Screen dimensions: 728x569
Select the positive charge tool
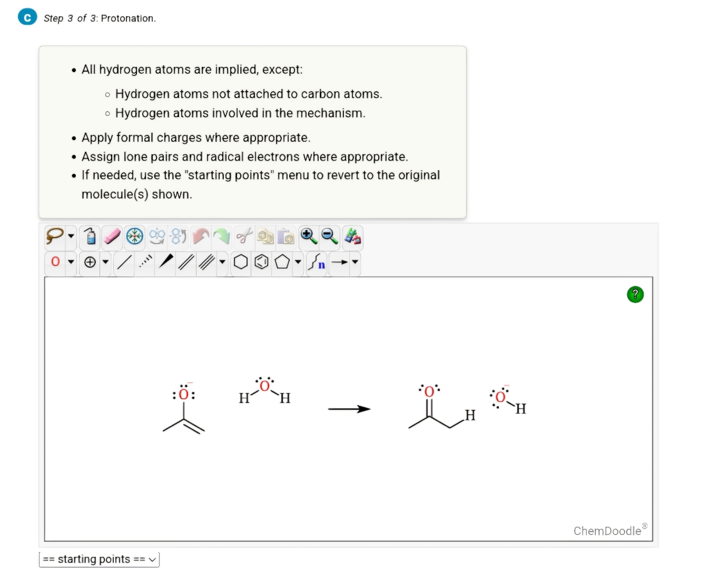click(x=90, y=262)
